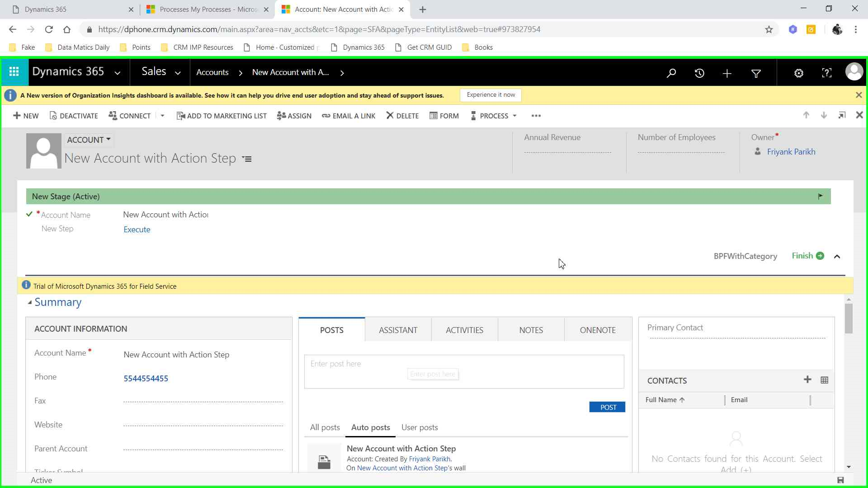Click the Execute step link
This screenshot has height=488, width=868.
pyautogui.click(x=137, y=230)
